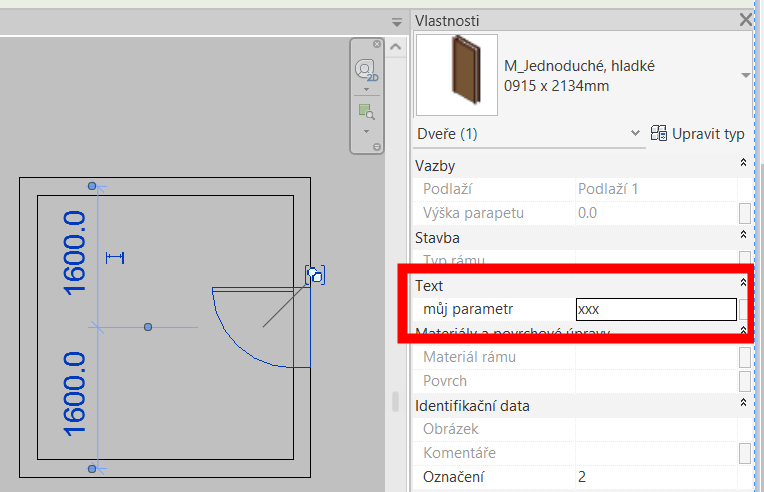Open the view tab list dropdown arrow
Viewport: 764px width, 492px height.
tap(396, 22)
